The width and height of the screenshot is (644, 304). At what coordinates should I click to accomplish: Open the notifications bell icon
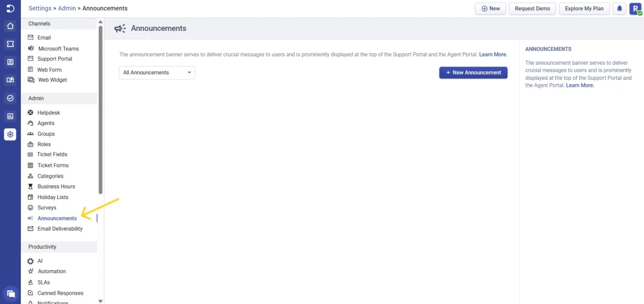click(619, 9)
